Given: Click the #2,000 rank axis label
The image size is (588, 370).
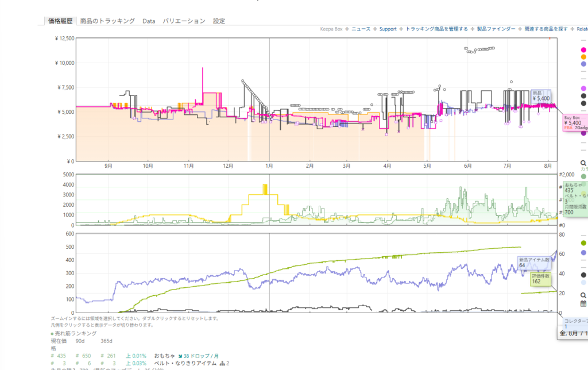Looking at the screenshot, I should tap(567, 175).
